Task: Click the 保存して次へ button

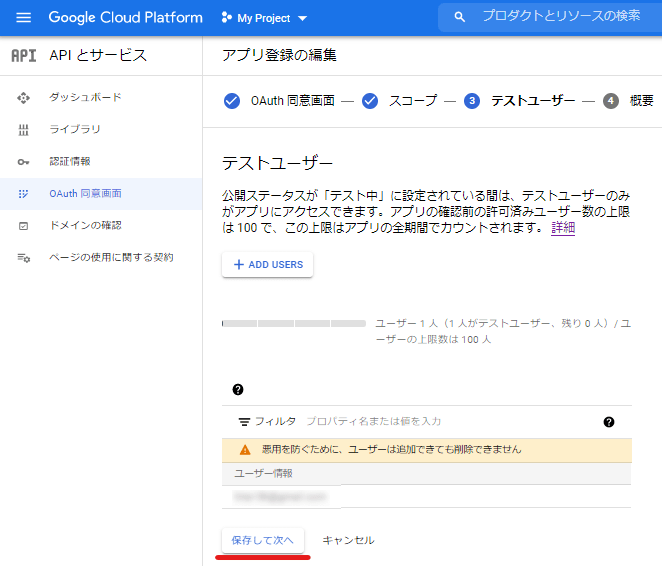Action: click(x=263, y=540)
